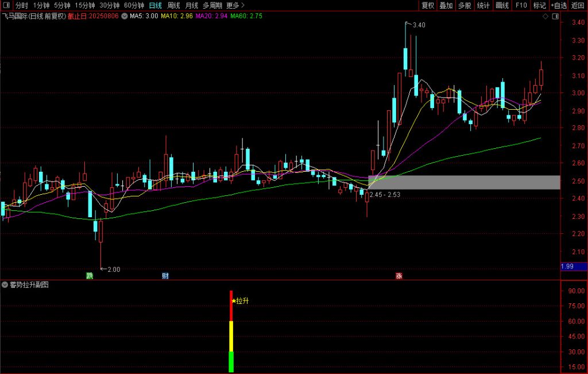Select the 60分钟 period tab
Screen dimensions: 588x374
134,5
